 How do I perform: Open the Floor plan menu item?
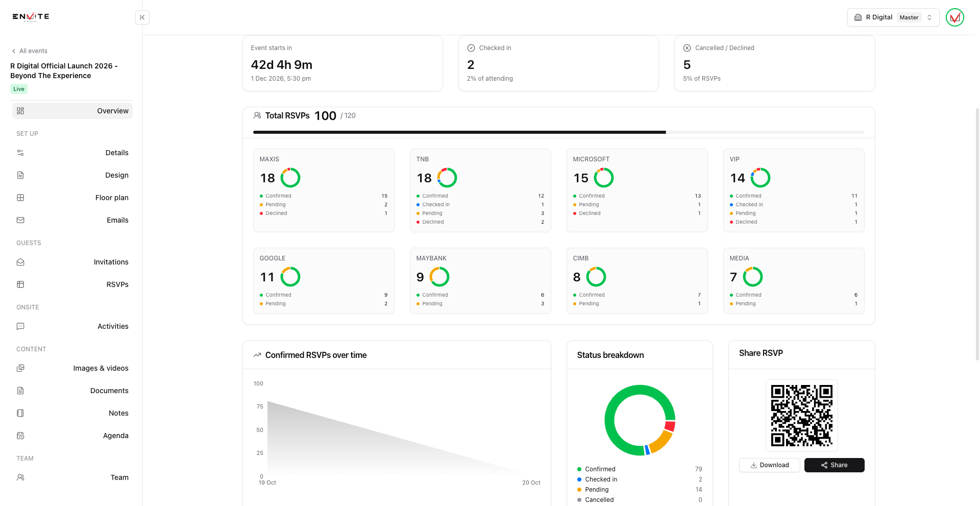click(72, 198)
